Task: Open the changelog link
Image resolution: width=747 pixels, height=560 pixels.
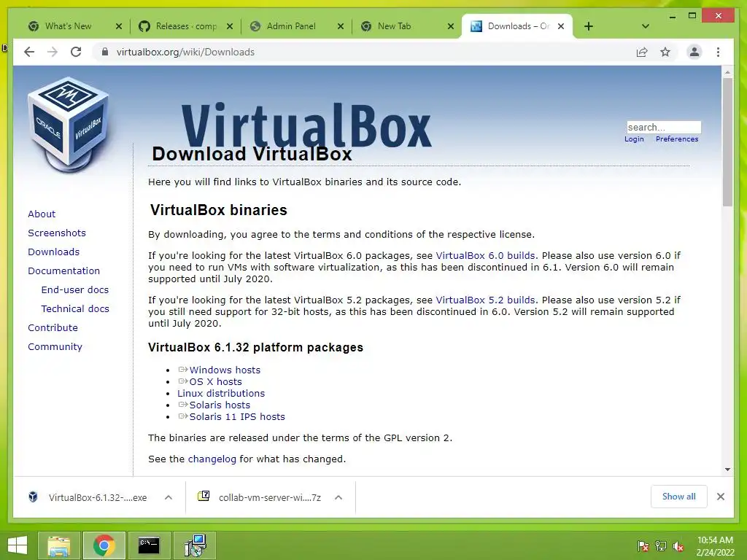Action: [212, 459]
